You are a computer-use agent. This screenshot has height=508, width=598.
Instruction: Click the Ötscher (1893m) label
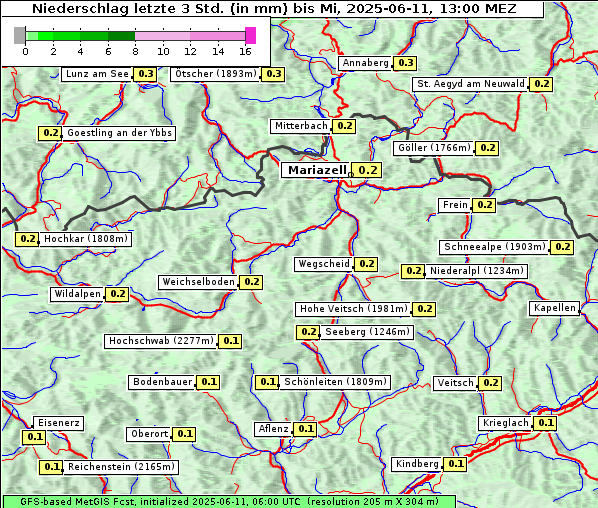[215, 74]
